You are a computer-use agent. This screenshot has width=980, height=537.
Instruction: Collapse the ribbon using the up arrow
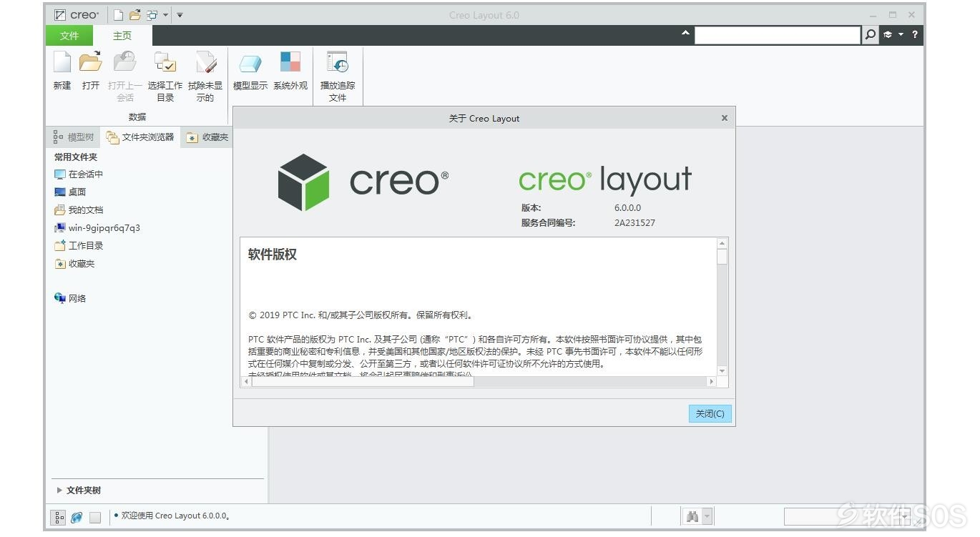click(686, 34)
